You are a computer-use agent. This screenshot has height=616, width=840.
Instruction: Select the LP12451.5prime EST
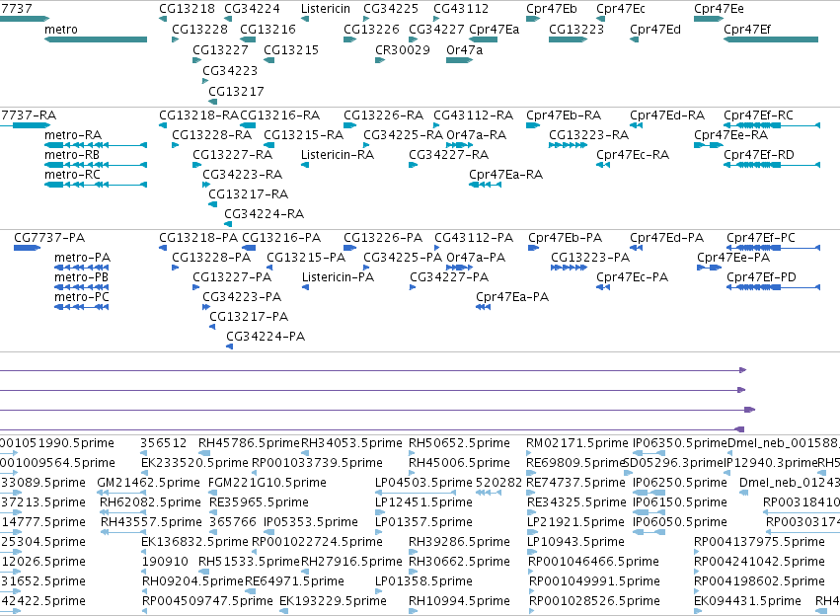[x=378, y=512]
